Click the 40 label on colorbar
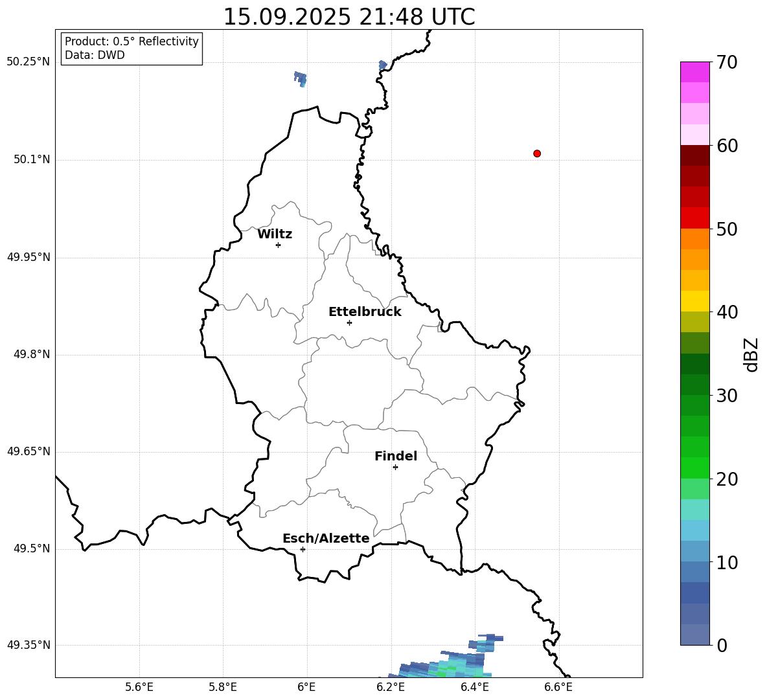Screen dimensions: 767x700 coord(727,312)
